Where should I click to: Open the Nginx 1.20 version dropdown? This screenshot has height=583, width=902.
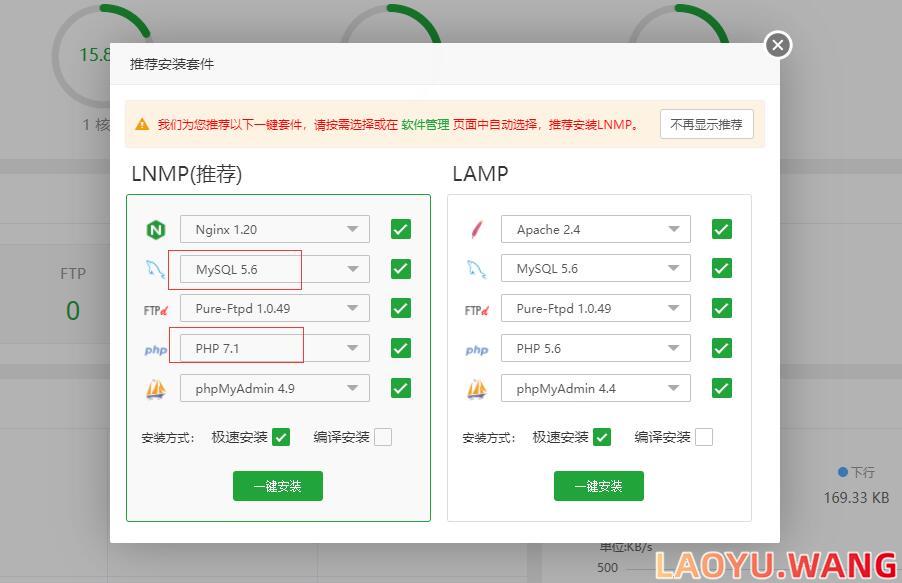pos(275,229)
